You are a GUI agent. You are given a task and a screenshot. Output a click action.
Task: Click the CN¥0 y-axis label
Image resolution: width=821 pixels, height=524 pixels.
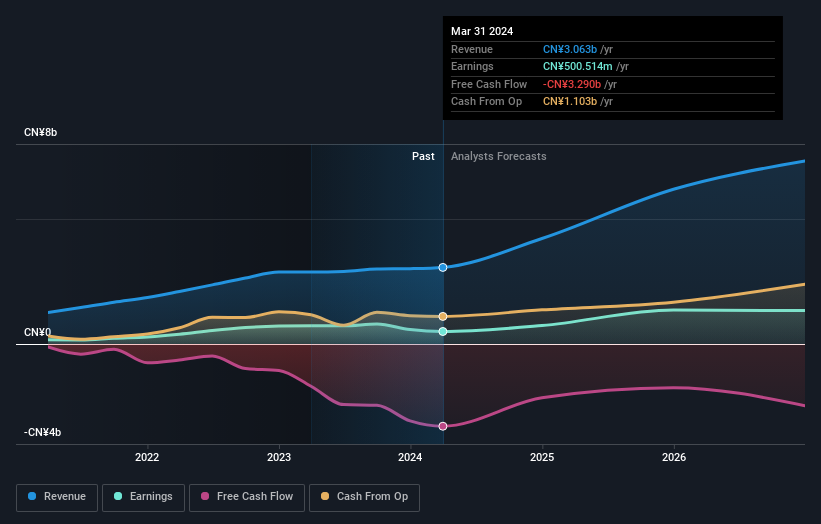click(37, 332)
